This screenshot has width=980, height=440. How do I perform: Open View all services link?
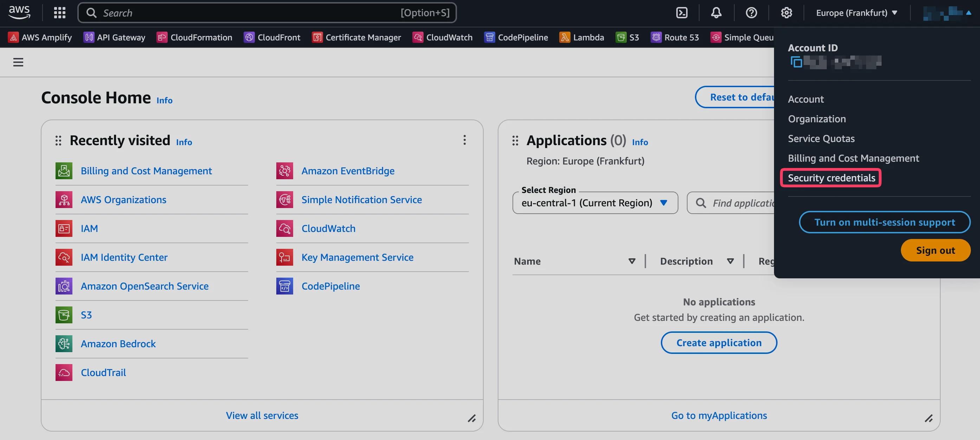(262, 415)
